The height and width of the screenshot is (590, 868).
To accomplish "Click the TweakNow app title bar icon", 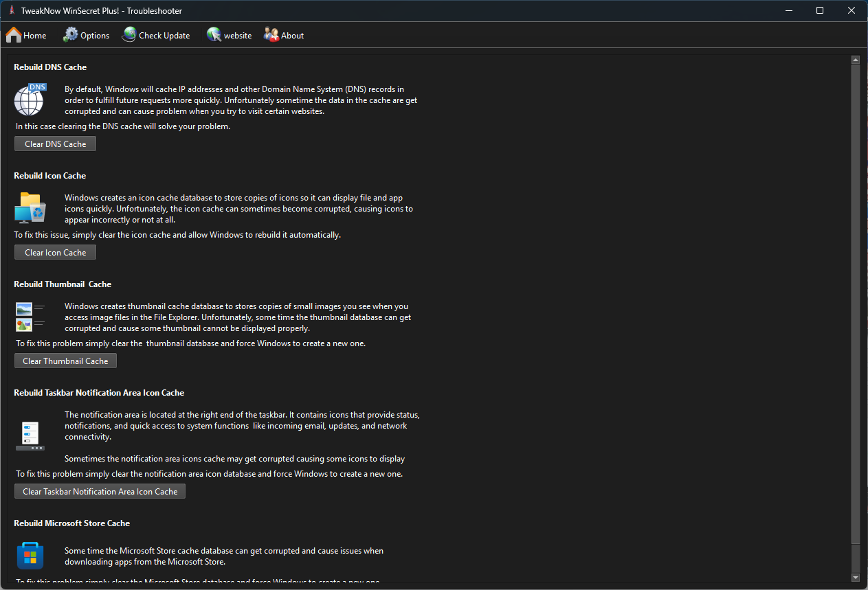I will coord(11,10).
